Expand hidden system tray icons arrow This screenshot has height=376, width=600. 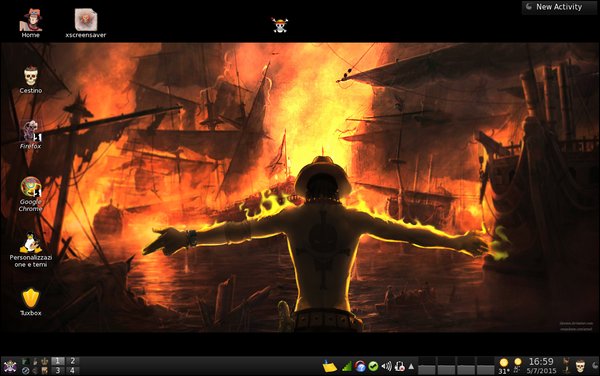411,366
